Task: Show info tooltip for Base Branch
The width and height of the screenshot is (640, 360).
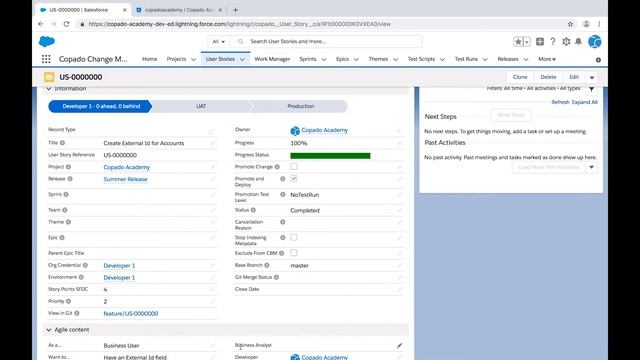Action: 267,265
